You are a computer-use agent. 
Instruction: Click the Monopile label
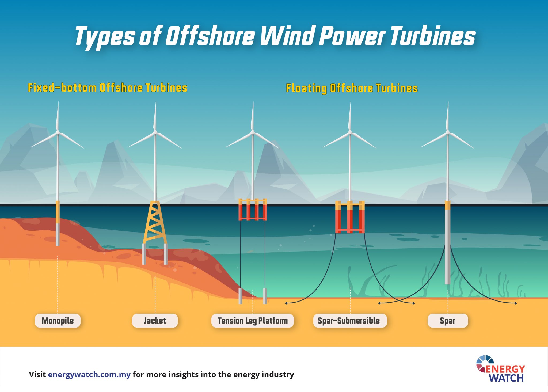pyautogui.click(x=58, y=321)
